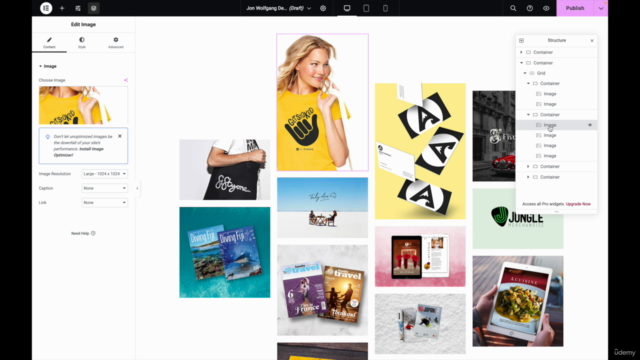Switch to mobile preview mode
Viewport: 640px width, 360px height.
click(x=385, y=8)
